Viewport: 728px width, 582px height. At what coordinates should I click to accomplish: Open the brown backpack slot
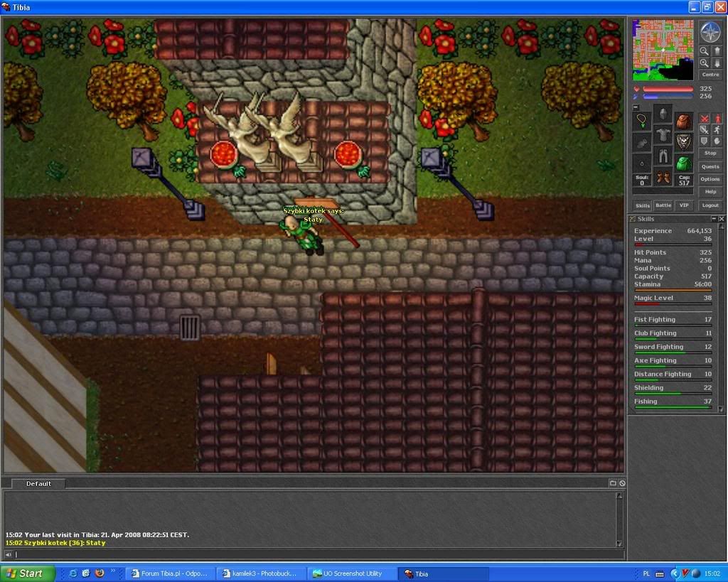[684, 121]
